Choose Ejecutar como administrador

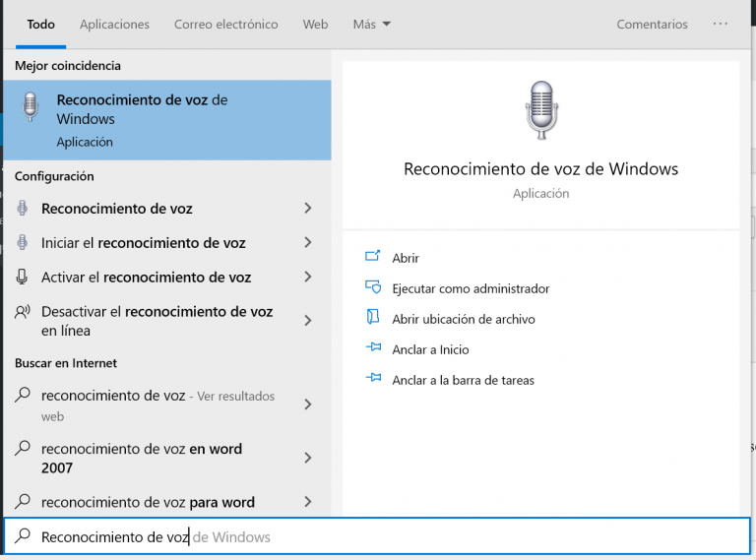click(471, 288)
